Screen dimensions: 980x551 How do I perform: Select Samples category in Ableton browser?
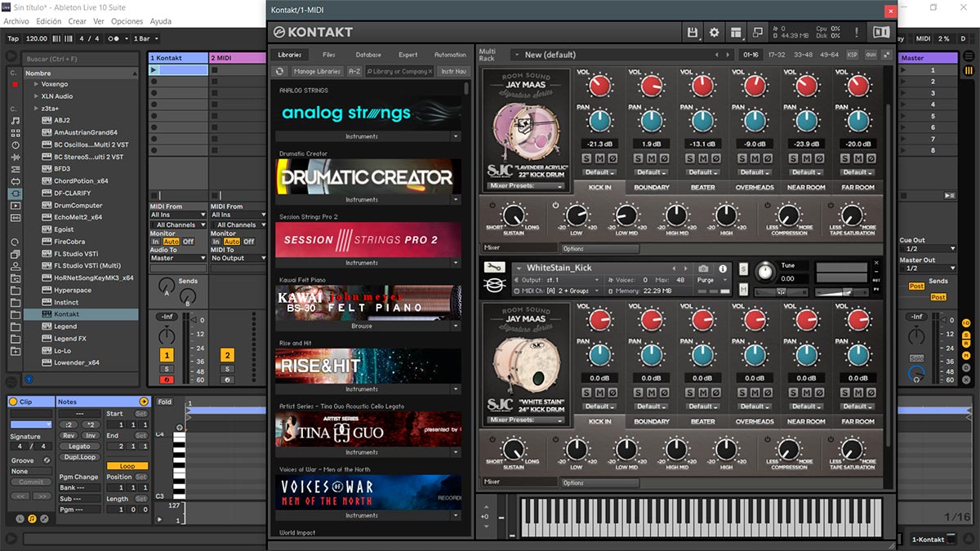(x=16, y=218)
